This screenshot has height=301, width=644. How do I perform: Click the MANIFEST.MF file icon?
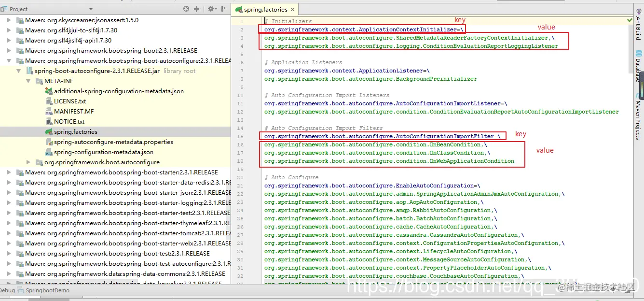(x=49, y=112)
